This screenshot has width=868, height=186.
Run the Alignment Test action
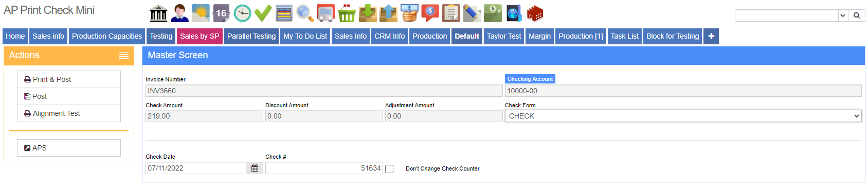pos(69,113)
